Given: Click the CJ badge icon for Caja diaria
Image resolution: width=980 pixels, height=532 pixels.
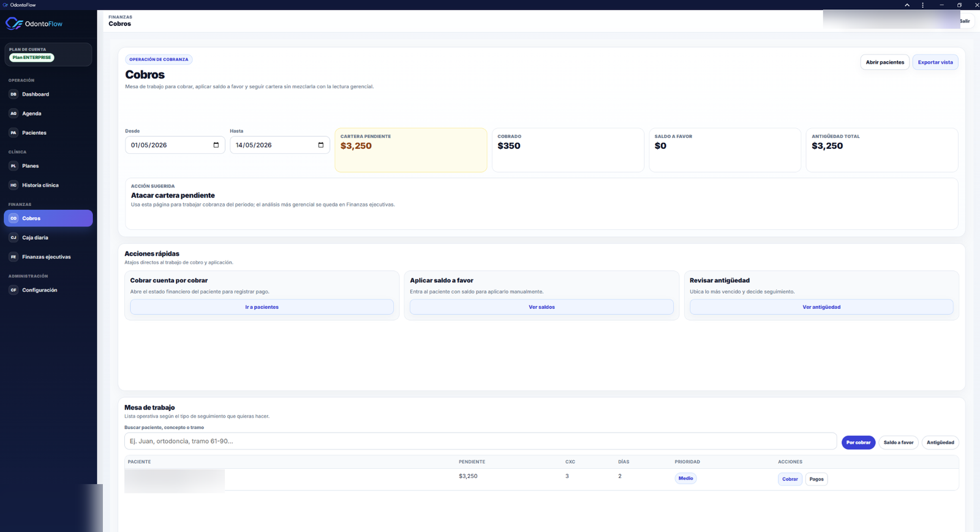Looking at the screenshot, I should tap(13, 238).
